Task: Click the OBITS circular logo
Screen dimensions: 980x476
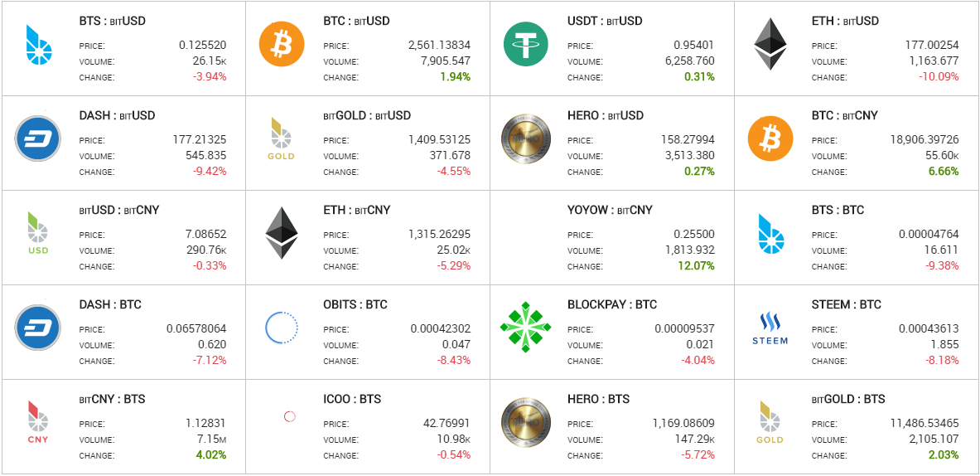Action: coord(282,327)
